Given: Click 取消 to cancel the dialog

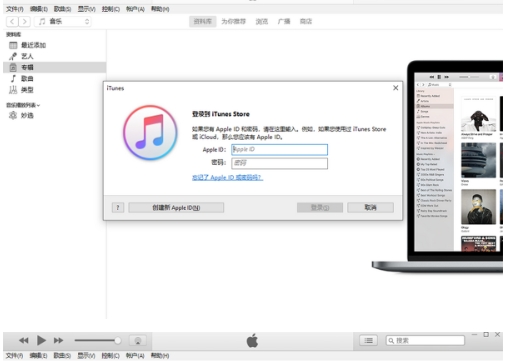Looking at the screenshot, I should [x=370, y=208].
